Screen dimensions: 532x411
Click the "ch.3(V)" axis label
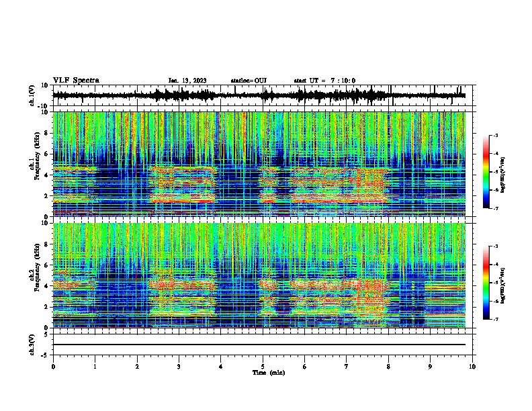[x=32, y=345]
